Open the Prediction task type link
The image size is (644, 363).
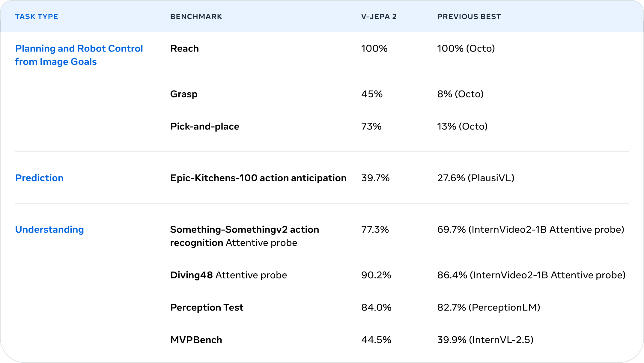tap(39, 178)
